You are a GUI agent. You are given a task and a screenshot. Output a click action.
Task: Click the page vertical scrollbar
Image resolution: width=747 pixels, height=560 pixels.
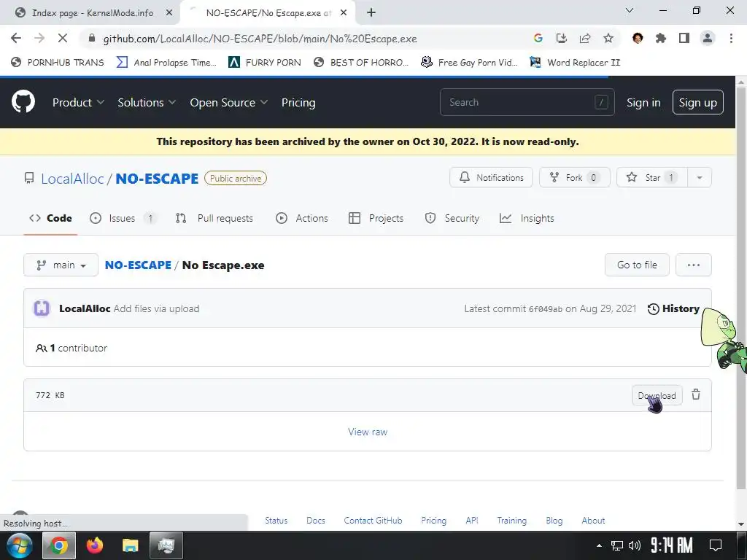pyautogui.click(x=741, y=286)
